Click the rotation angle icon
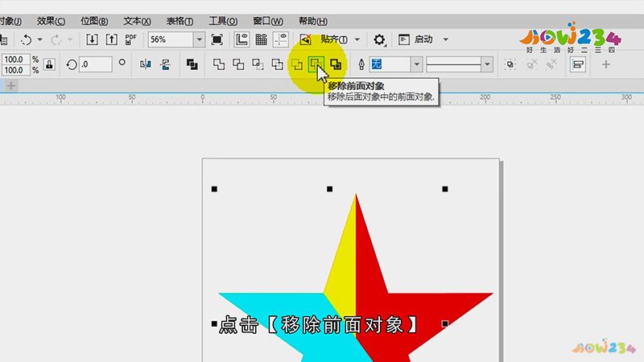Image resolution: width=644 pixels, height=362 pixels. pyautogui.click(x=72, y=64)
